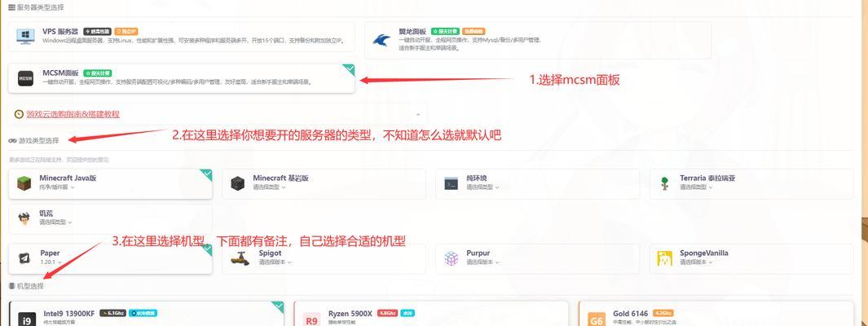
Task: Click the Spigot faucet icon
Action: 239,258
